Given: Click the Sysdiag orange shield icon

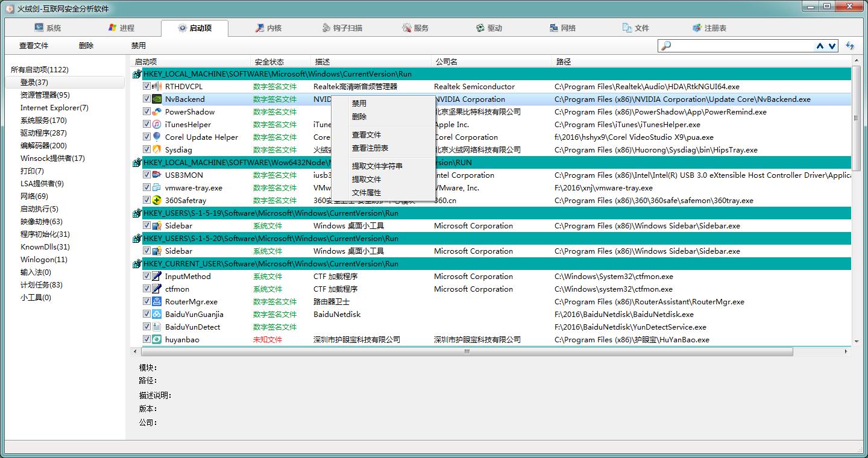Looking at the screenshot, I should pos(157,149).
